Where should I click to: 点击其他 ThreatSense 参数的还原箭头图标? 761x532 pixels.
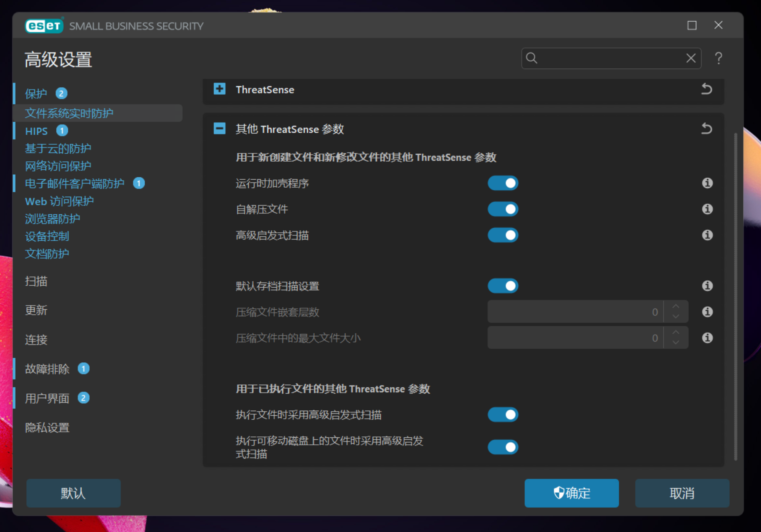pos(706,129)
